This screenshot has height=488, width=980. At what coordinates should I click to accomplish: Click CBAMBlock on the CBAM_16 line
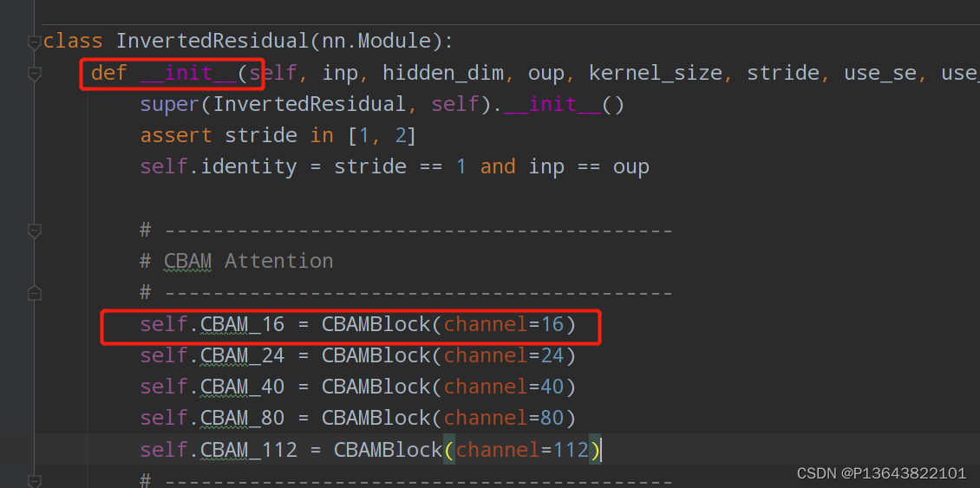(x=376, y=324)
